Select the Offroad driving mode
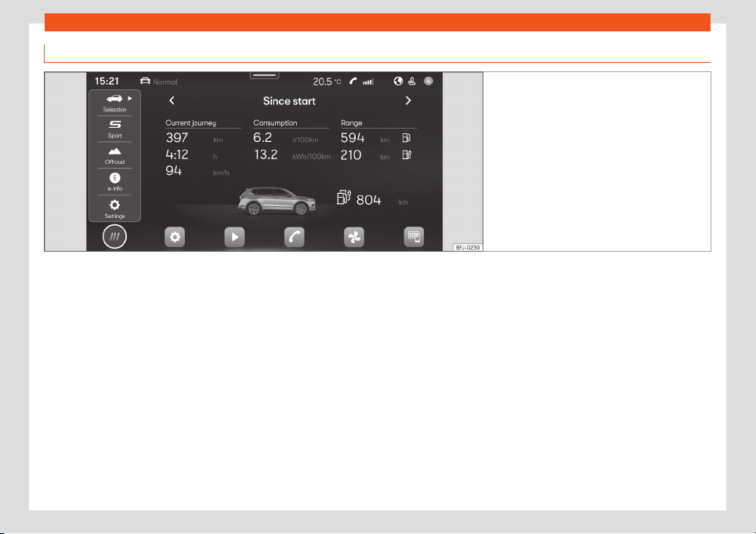This screenshot has width=756, height=534. point(114,156)
